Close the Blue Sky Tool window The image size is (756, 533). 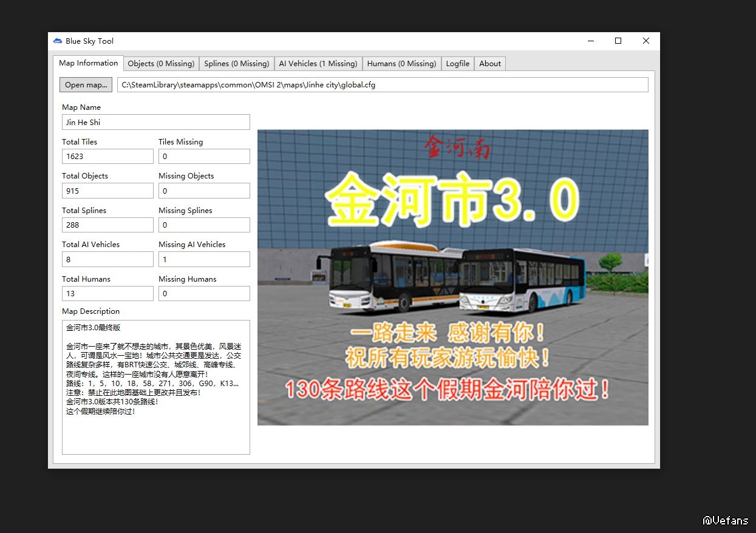click(x=646, y=41)
